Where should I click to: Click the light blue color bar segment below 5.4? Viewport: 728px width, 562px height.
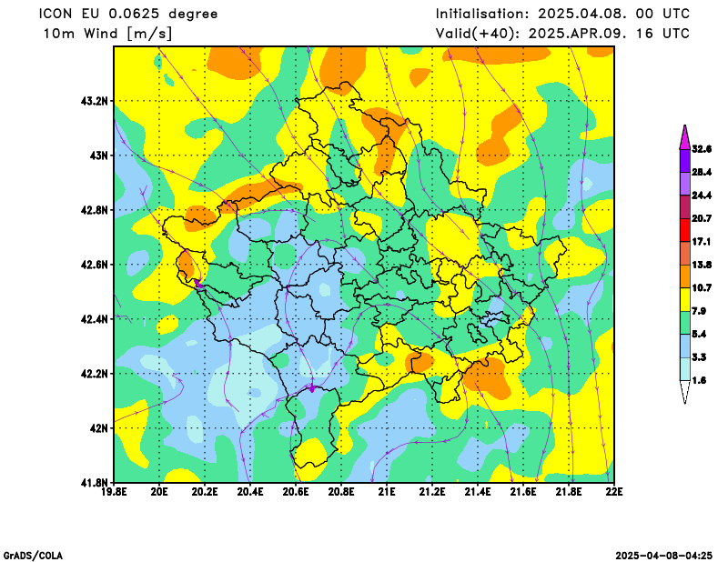pos(685,346)
